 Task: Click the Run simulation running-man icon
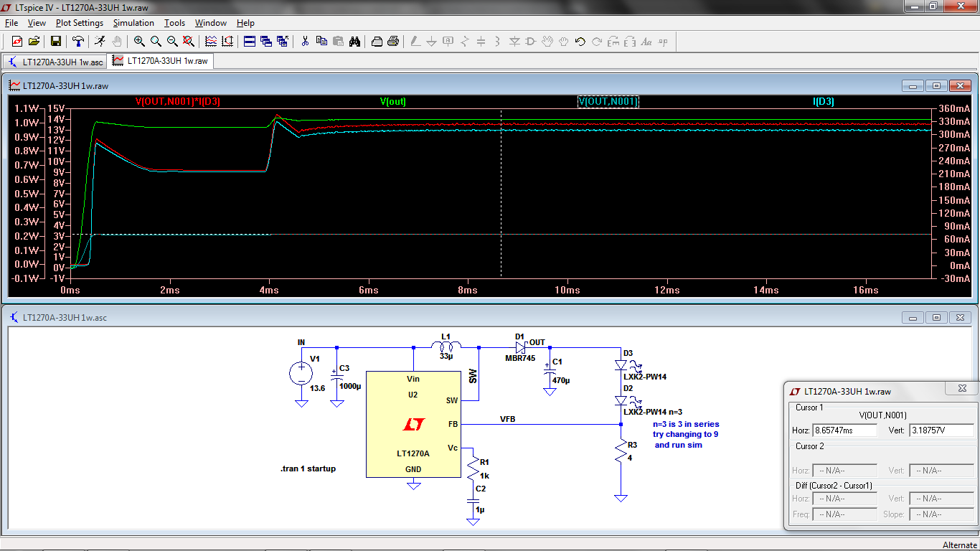pyautogui.click(x=100, y=42)
